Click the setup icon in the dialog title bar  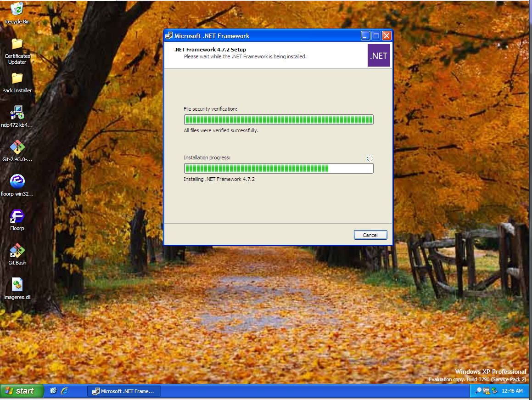pyautogui.click(x=168, y=36)
